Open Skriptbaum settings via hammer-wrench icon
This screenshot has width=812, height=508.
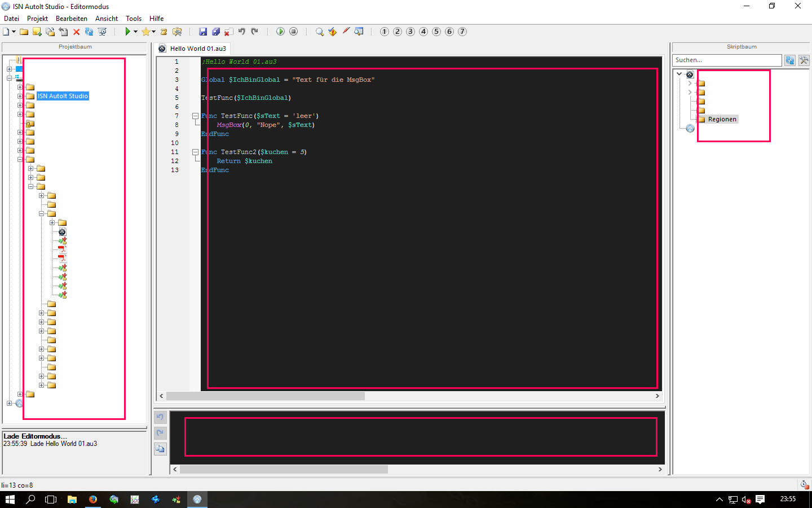tap(804, 60)
